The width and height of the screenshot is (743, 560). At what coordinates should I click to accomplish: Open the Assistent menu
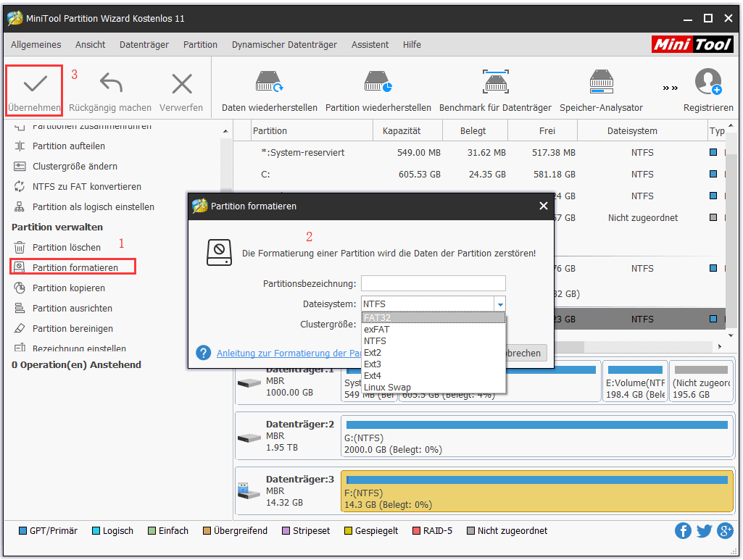coord(370,44)
